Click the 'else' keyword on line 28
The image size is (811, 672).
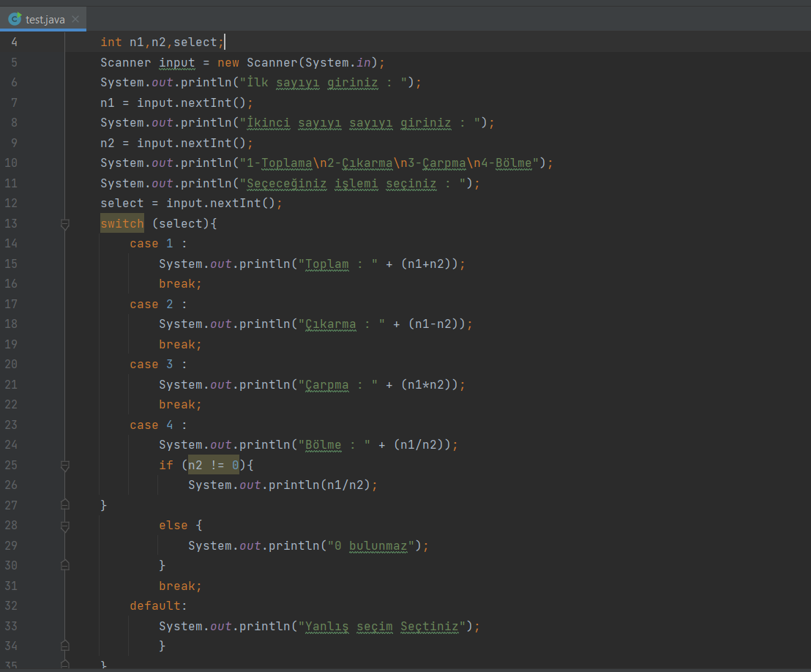[173, 526]
